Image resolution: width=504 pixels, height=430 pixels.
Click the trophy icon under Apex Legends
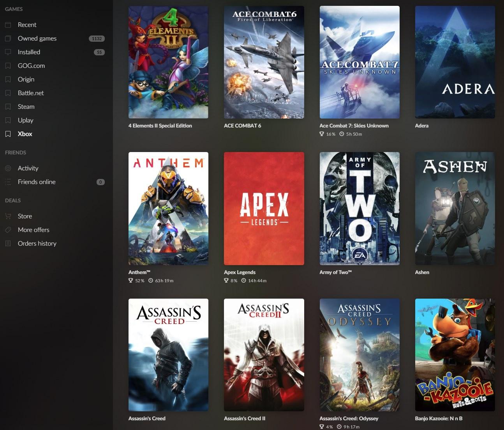(226, 281)
